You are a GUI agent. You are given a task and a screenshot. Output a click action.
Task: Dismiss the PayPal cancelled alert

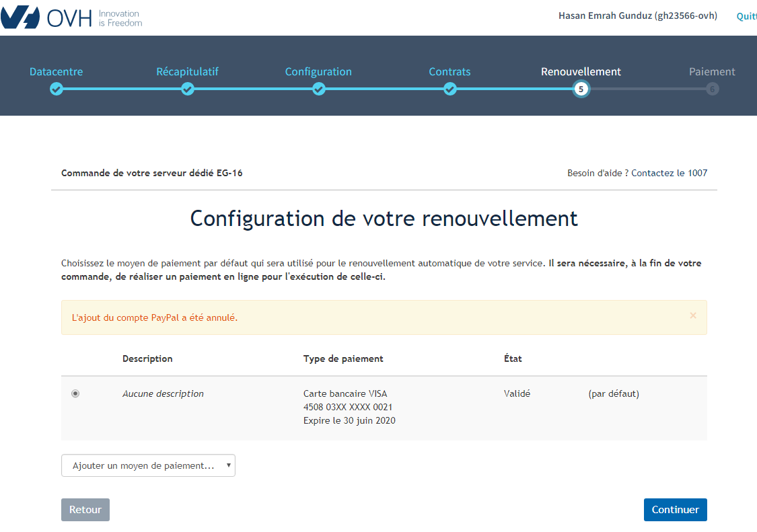(693, 315)
